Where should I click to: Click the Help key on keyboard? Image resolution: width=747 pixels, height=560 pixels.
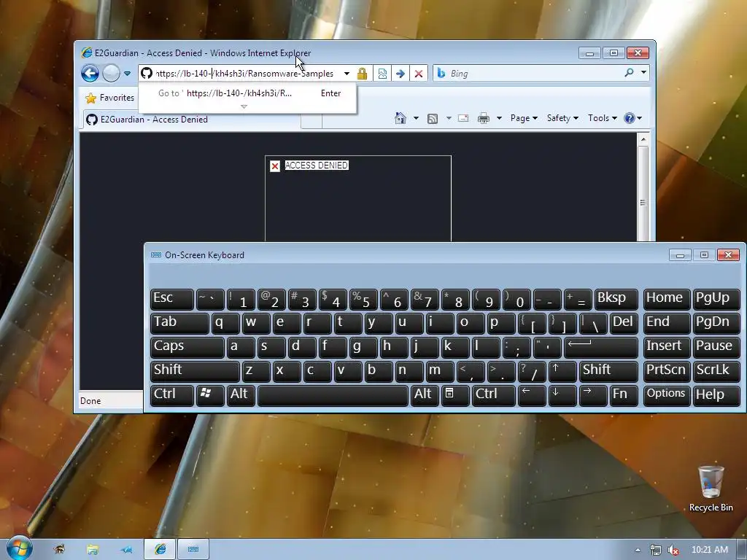716,396
